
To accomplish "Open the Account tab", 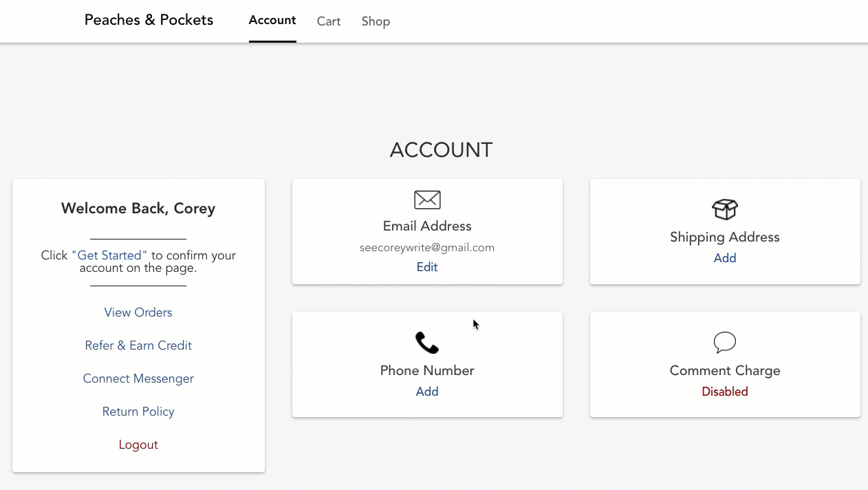I will click(x=272, y=21).
